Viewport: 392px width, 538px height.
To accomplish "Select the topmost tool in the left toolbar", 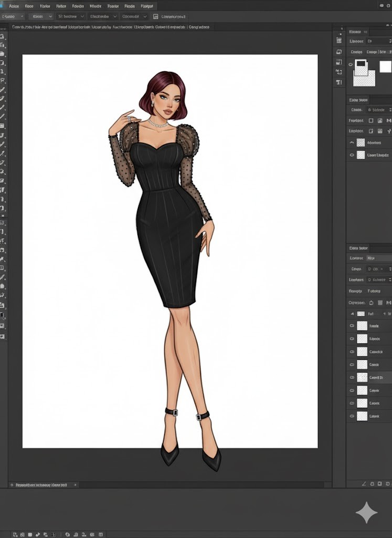I will (3, 37).
